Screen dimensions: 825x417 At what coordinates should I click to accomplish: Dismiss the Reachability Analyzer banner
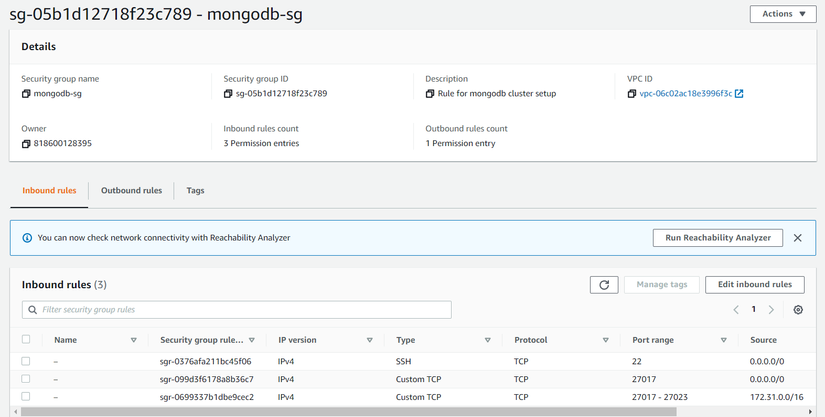click(797, 238)
